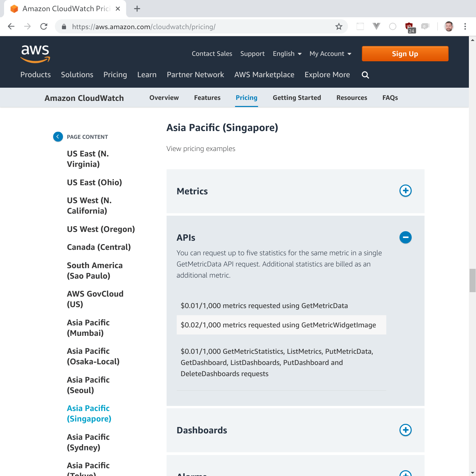The image size is (476, 476).
Task: Collapse the APIs section
Action: pyautogui.click(x=405, y=237)
